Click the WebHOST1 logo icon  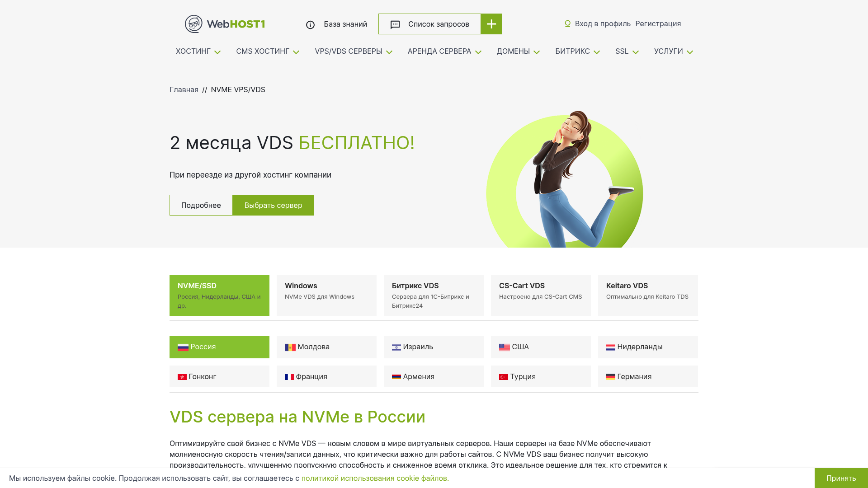pos(193,24)
